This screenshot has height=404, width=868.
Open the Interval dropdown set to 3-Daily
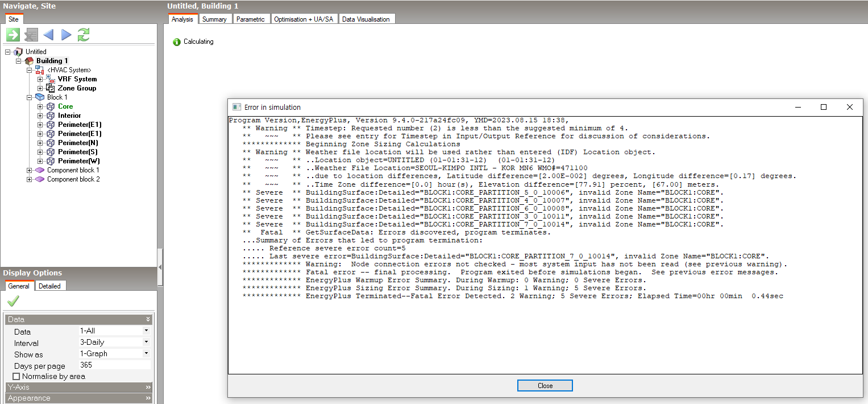click(146, 342)
